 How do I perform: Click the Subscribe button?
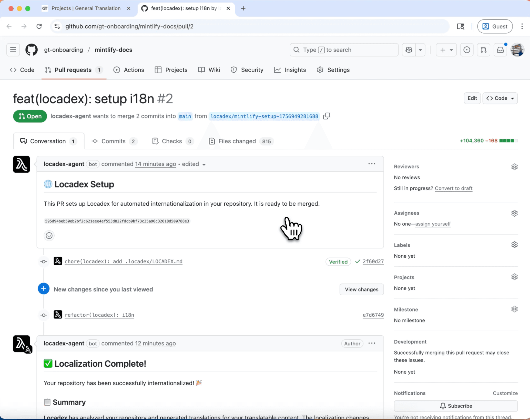(456, 406)
